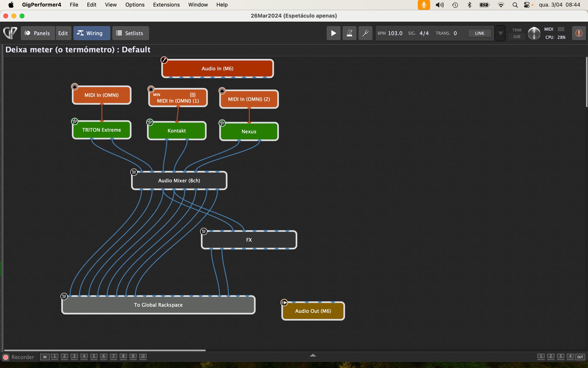Expand the bottom panel up-arrow
Screen dimensions: 588x368
pyautogui.click(x=313, y=355)
